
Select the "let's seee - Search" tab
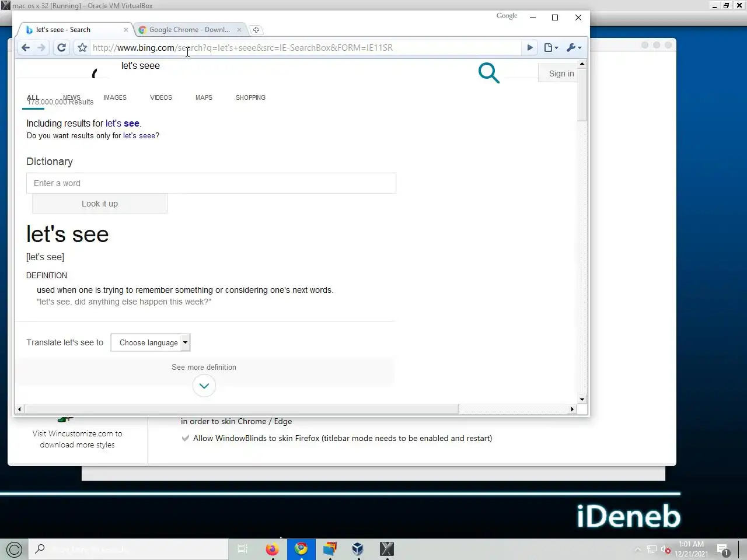coord(63,30)
